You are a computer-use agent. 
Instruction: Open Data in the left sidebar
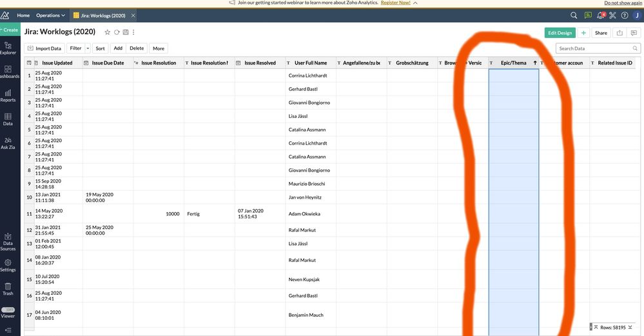tap(8, 119)
